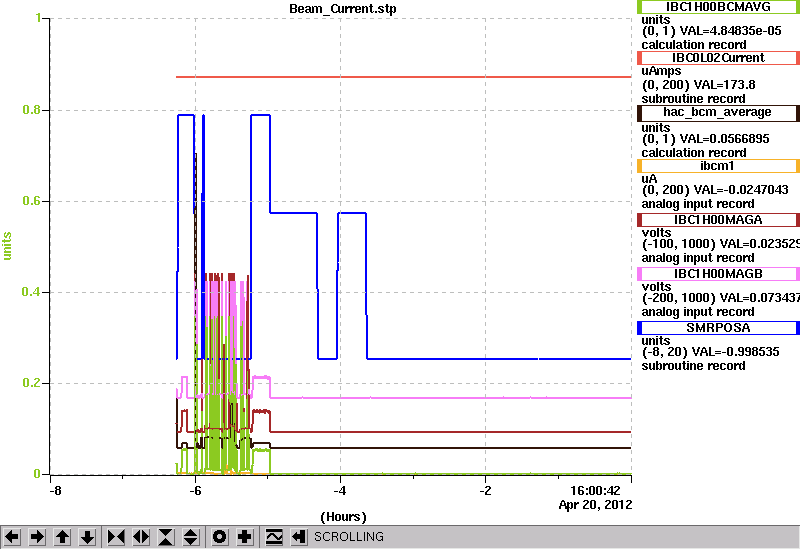This screenshot has width=800, height=549.
Task: Select the SMRPOSA legend entry
Action: click(x=718, y=328)
